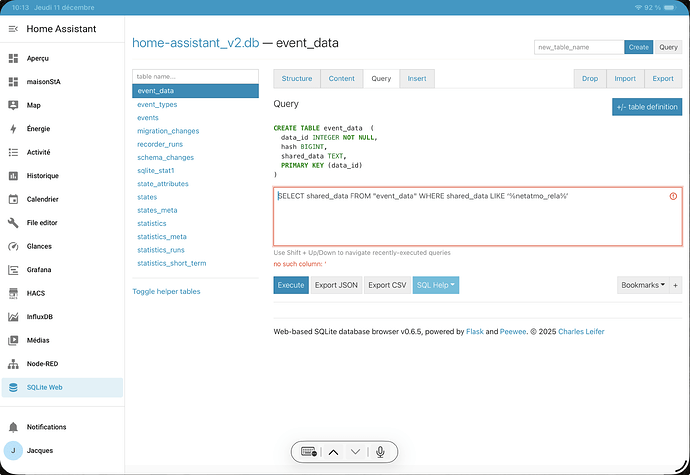Click the Execute button
The width and height of the screenshot is (690, 475).
(x=291, y=285)
